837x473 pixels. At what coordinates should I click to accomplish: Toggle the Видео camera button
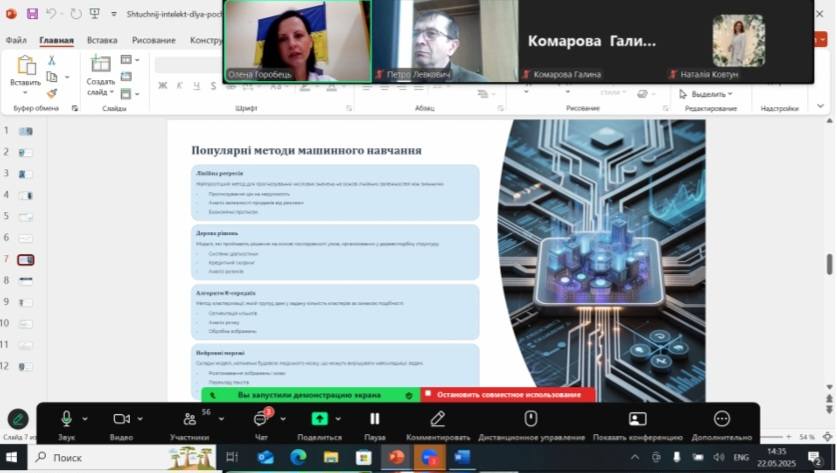coord(121,419)
